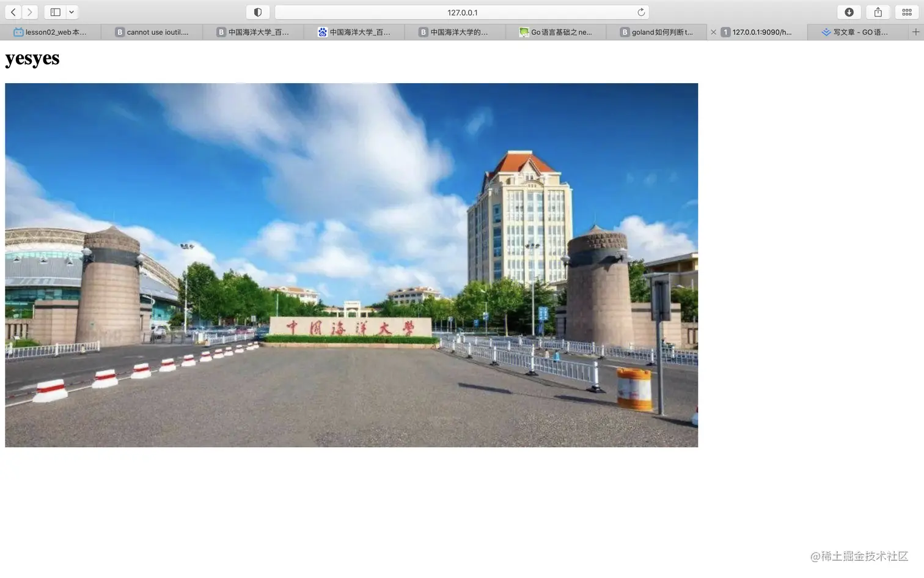924x578 pixels.
Task: Show the tab overview grid
Action: [907, 12]
